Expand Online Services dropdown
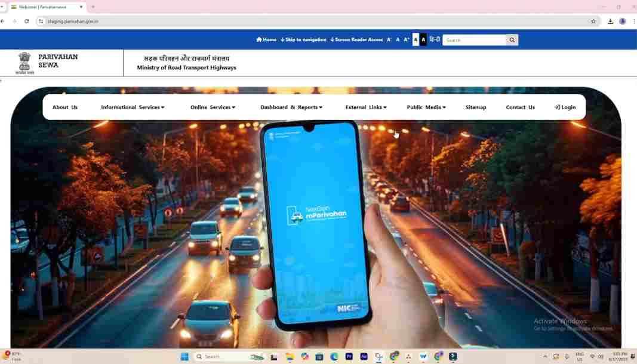Screen dimensions: 637x364 click(213, 107)
